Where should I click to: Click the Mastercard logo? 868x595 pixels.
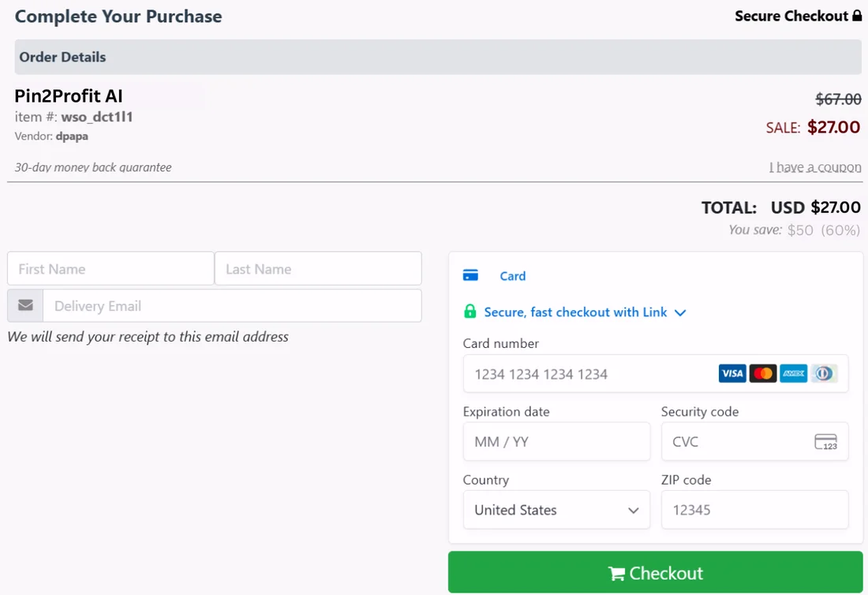coord(763,373)
